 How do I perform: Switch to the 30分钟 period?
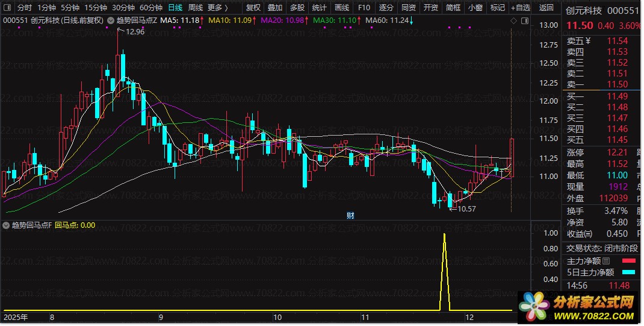pos(123,7)
